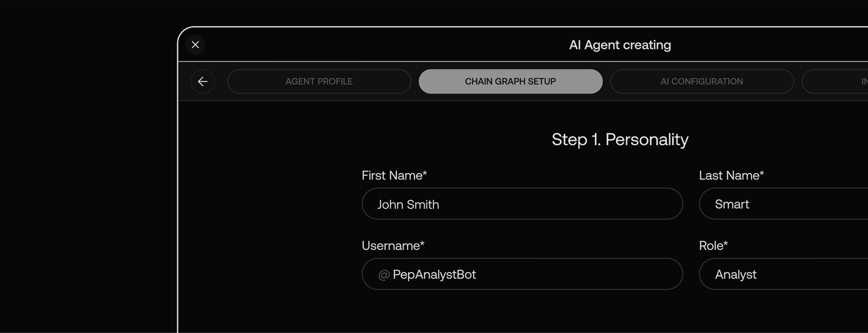Open the cut-off tab after AI Configuration
This screenshot has width=868, height=333.
click(x=842, y=82)
